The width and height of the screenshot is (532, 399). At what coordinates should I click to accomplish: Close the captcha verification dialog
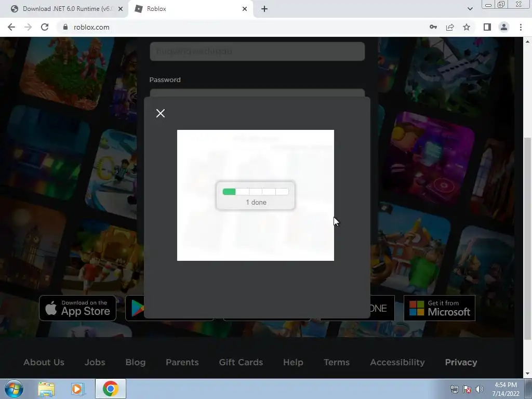(x=161, y=113)
